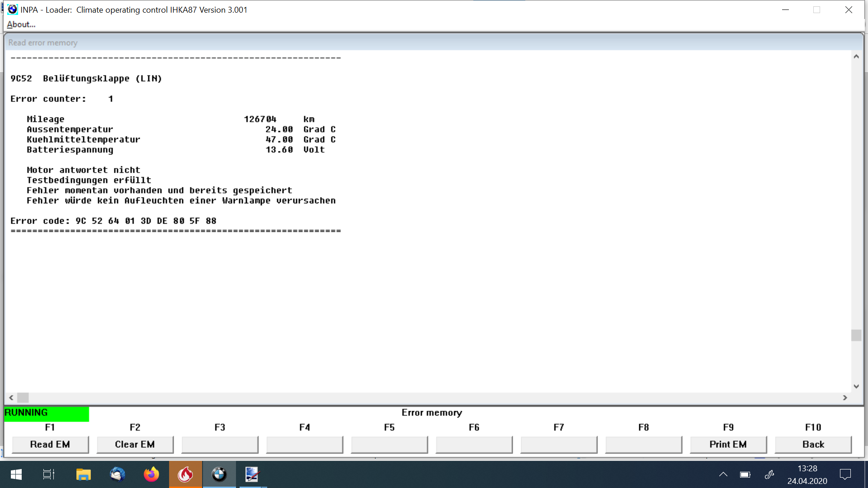868x488 pixels.
Task: Show hidden system tray icons
Action: click(x=723, y=474)
